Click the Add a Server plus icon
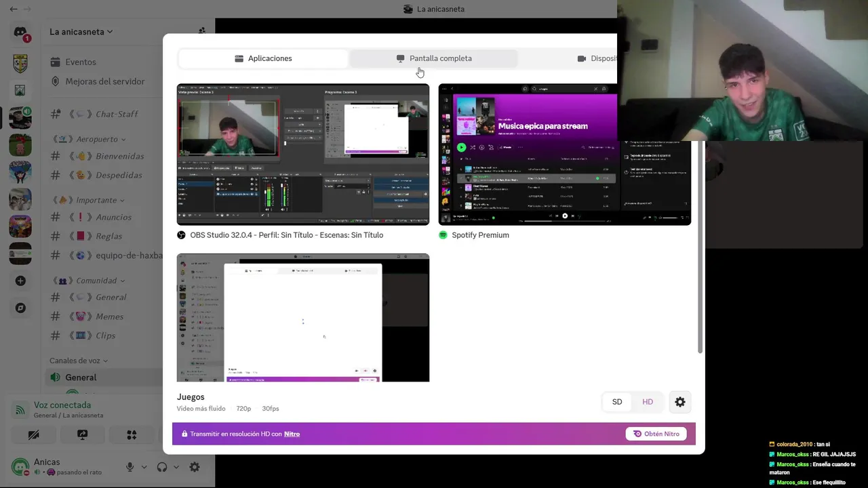868x488 pixels. [20, 281]
